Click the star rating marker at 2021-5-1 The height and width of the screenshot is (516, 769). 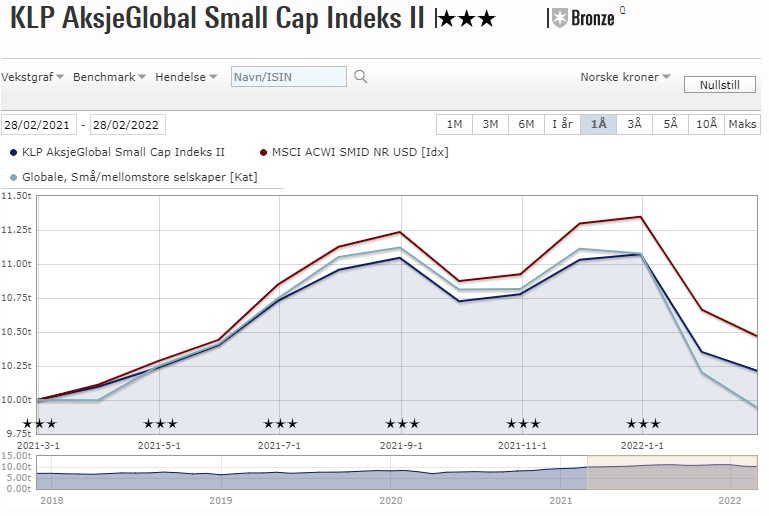(x=160, y=423)
